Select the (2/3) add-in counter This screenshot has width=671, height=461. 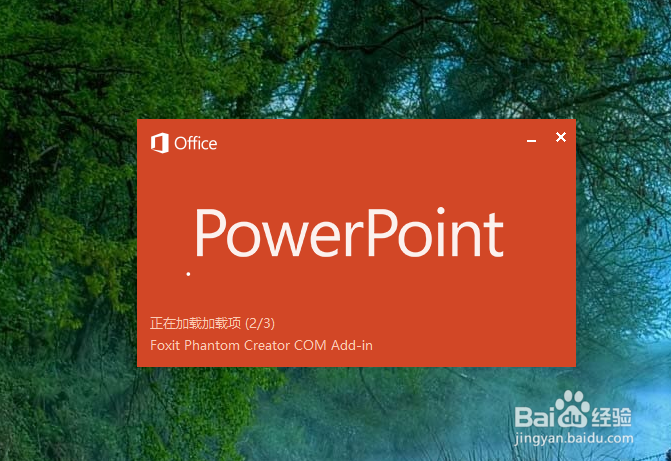click(260, 323)
